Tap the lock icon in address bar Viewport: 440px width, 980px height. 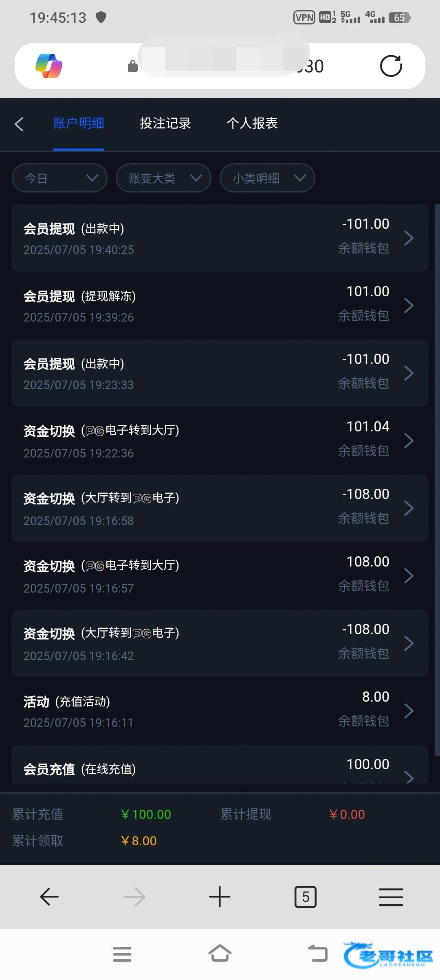[133, 66]
